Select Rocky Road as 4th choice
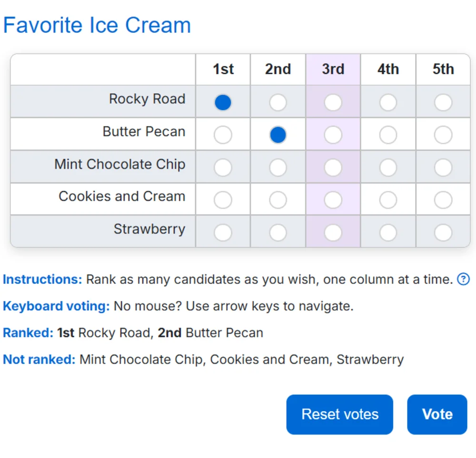 pos(388,102)
